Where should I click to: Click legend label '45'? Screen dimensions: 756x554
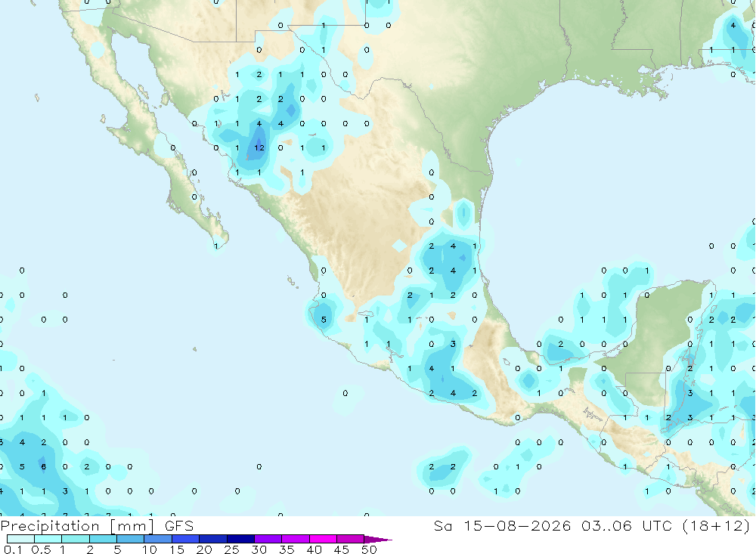(342, 549)
